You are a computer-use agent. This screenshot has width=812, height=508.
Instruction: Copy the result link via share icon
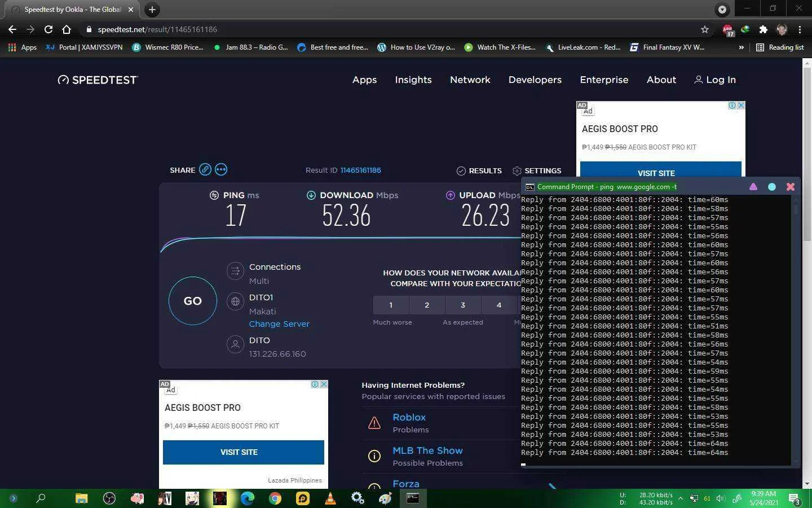(205, 169)
